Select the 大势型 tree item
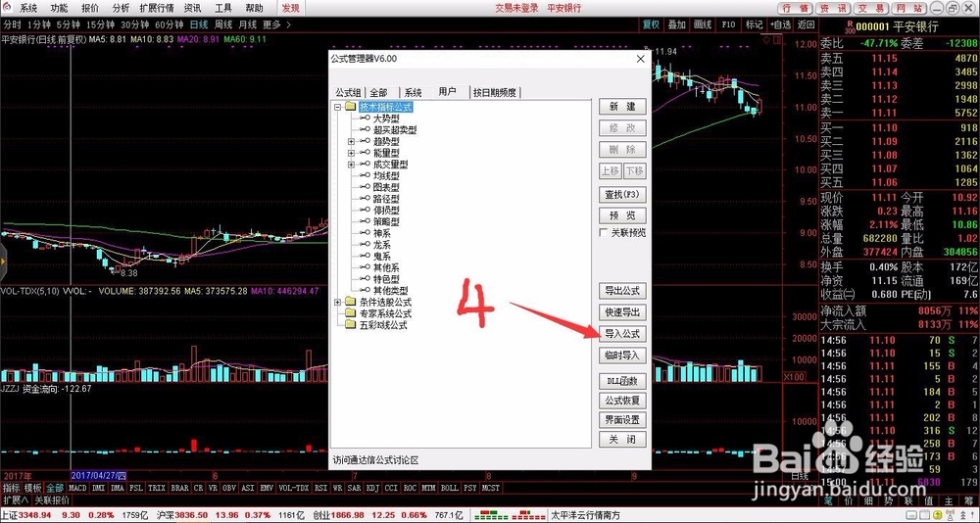Screen dimensions: 980x523 [386, 119]
